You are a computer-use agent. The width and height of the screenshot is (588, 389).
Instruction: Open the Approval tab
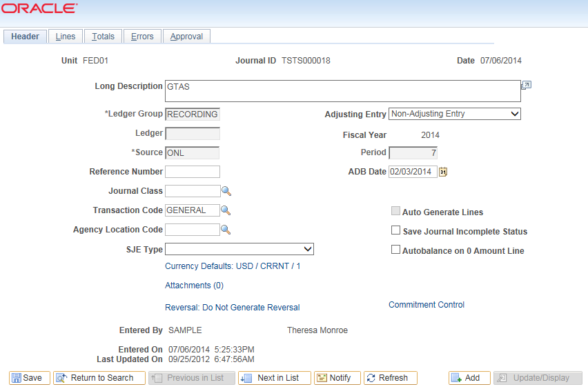pos(186,37)
